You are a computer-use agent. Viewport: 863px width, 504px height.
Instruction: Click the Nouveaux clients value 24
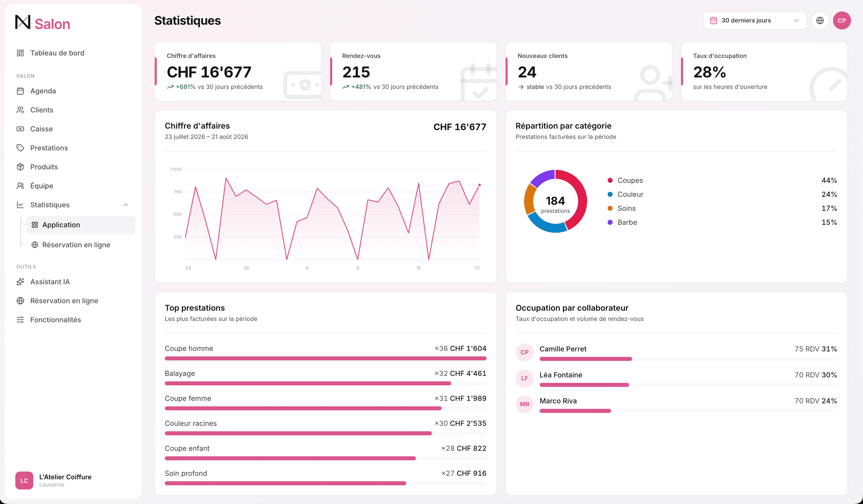pos(527,72)
